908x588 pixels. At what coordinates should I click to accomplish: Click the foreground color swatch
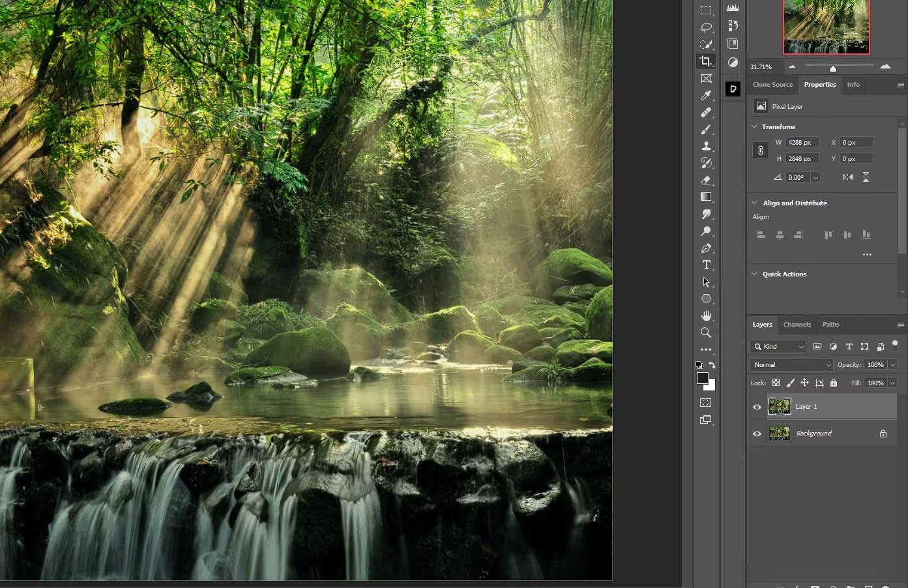point(703,379)
